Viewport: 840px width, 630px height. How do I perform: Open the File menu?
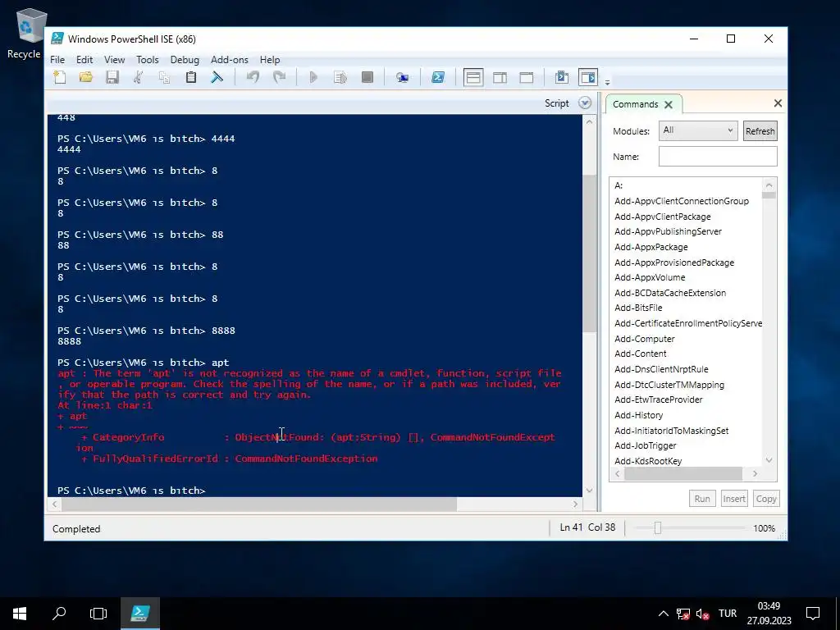click(57, 59)
